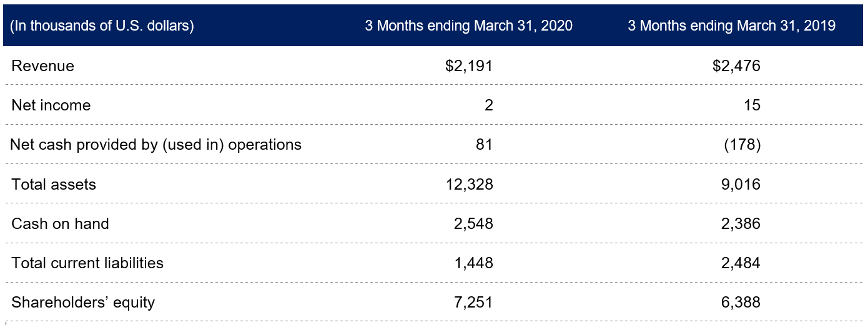Viewport: 868px width, 325px height.
Task: Select the Total assets row label
Action: click(x=54, y=184)
